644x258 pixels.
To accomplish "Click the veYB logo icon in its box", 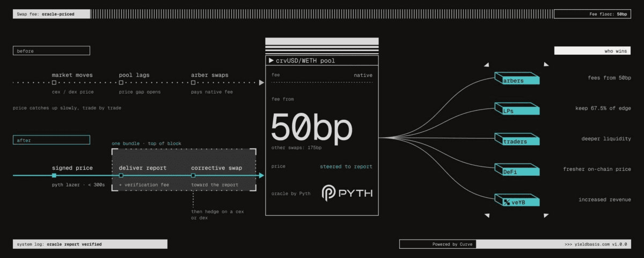I will click(506, 203).
